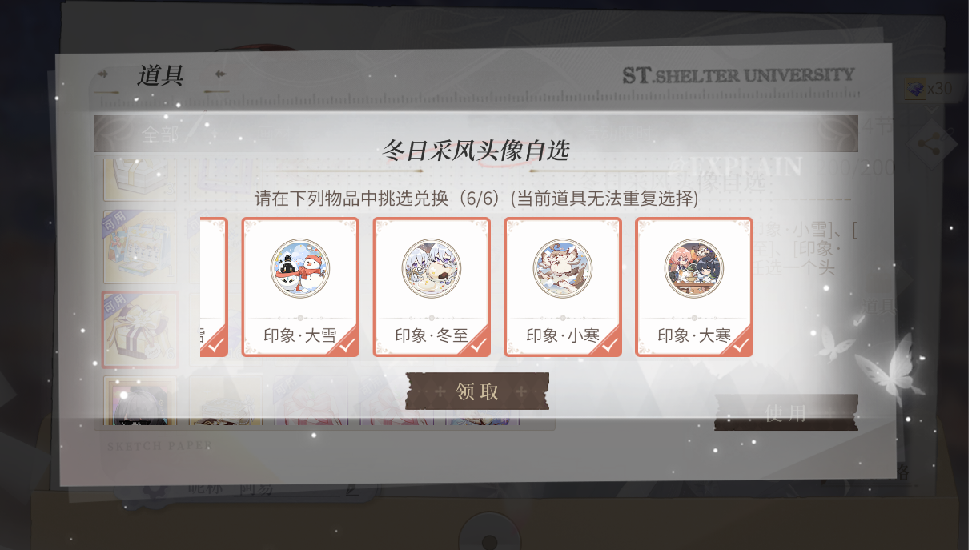Click the share icon at right edge

[x=932, y=144]
